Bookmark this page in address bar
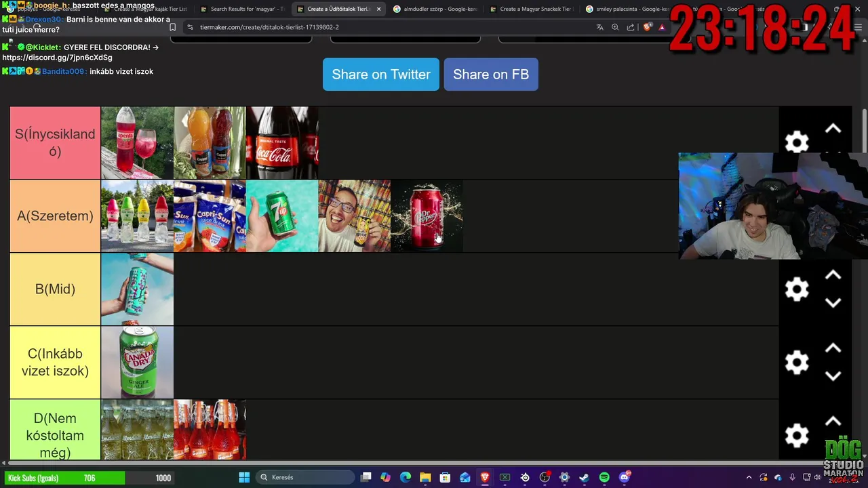Image resolution: width=868 pixels, height=488 pixels. tap(172, 27)
